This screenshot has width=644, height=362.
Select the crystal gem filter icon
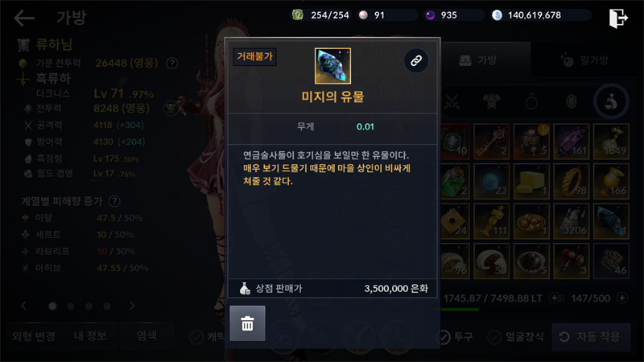[572, 101]
